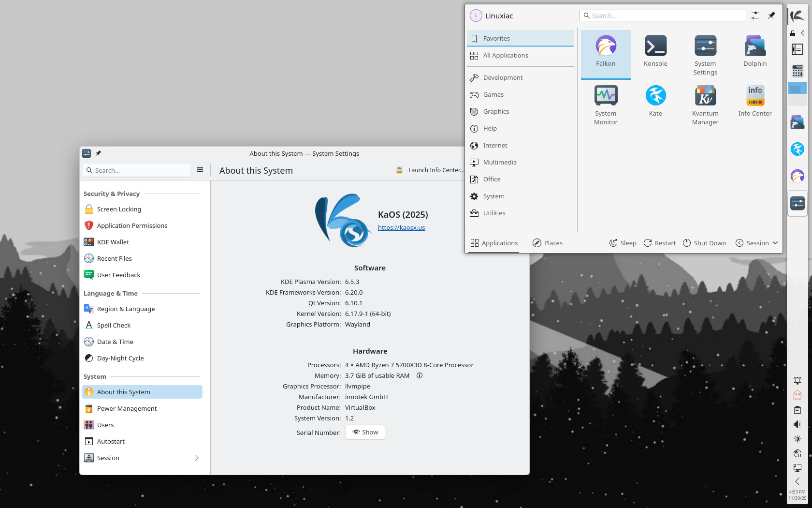Toggle the keep-above pin on Settings window

(x=98, y=153)
